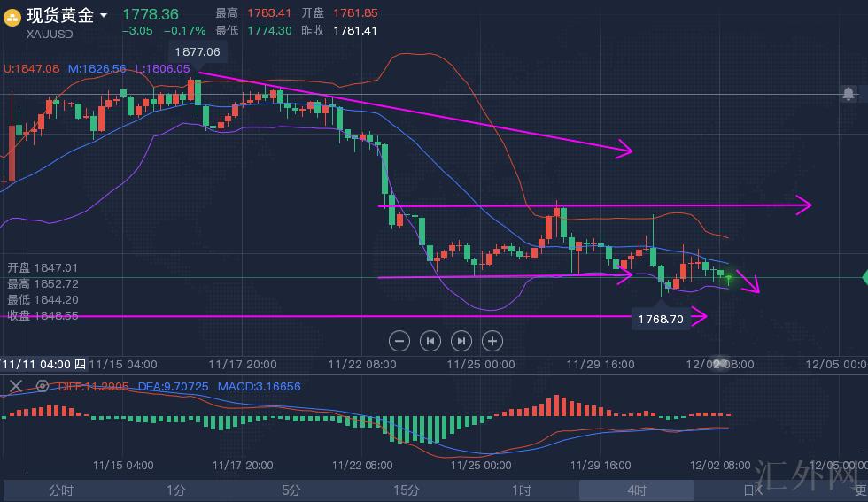Switch to the 5分 timeframe tab

tap(291, 490)
